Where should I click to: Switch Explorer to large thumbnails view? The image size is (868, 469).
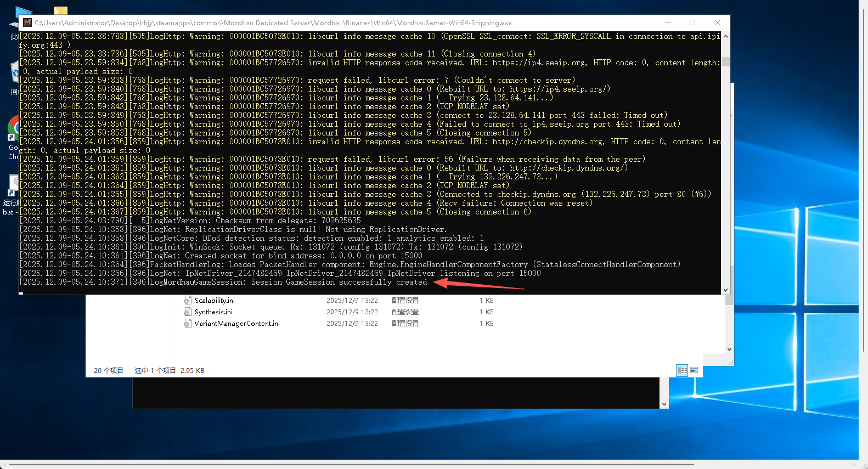pos(694,371)
